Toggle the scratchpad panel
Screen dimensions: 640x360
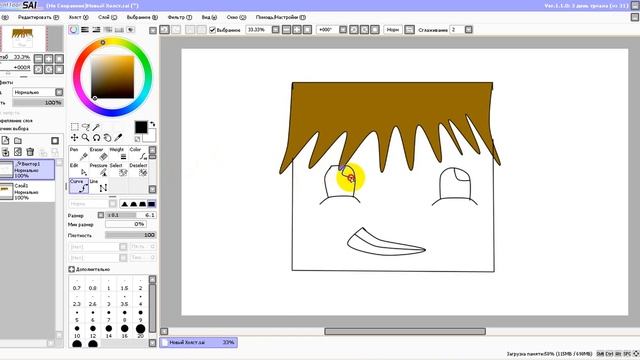(131, 30)
